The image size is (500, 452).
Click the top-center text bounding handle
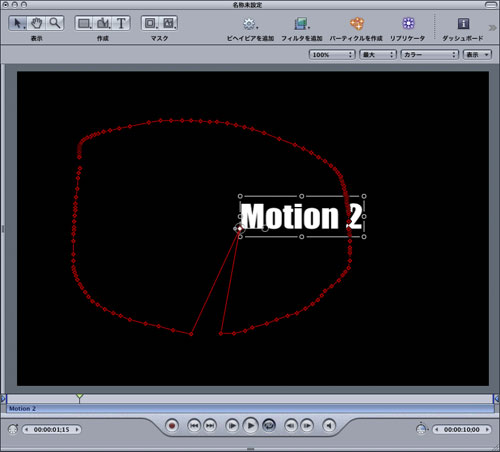[x=302, y=196]
